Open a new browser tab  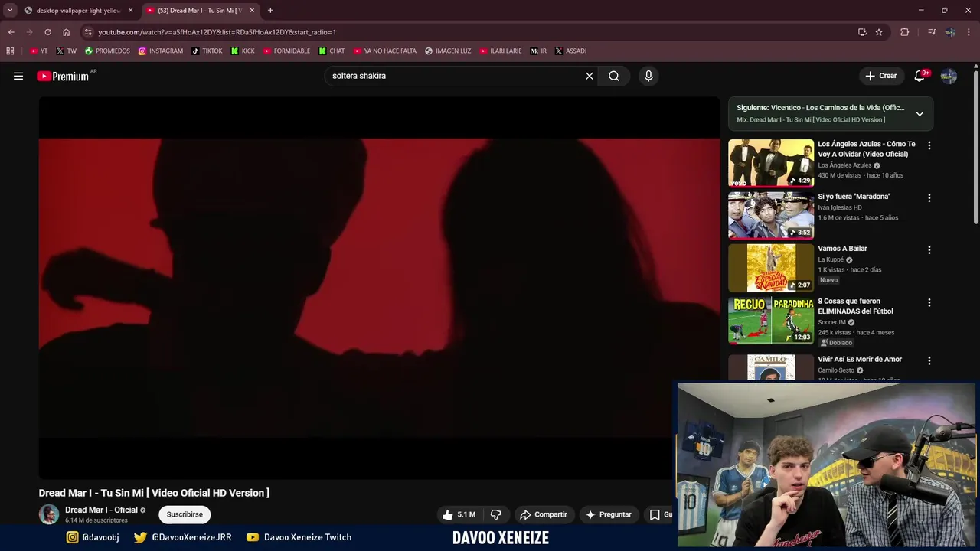pos(270,11)
